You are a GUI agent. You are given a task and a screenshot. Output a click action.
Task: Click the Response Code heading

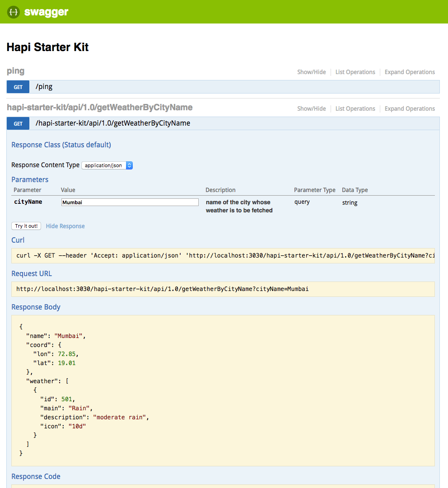point(36,477)
